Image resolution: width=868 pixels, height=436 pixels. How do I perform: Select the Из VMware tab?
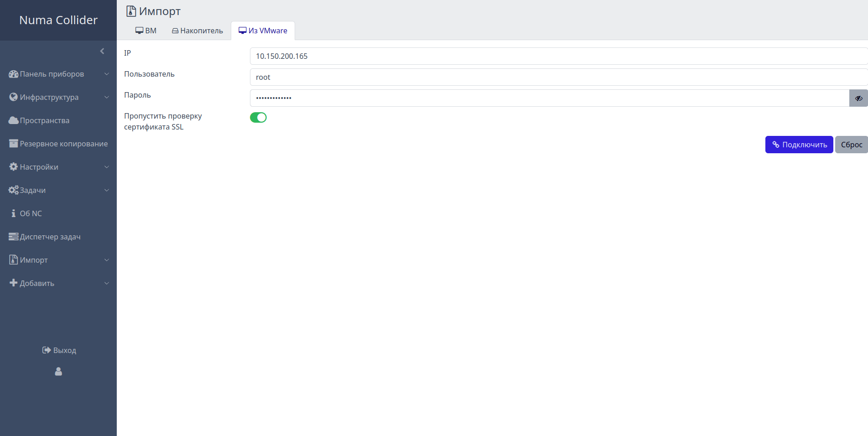[263, 31]
